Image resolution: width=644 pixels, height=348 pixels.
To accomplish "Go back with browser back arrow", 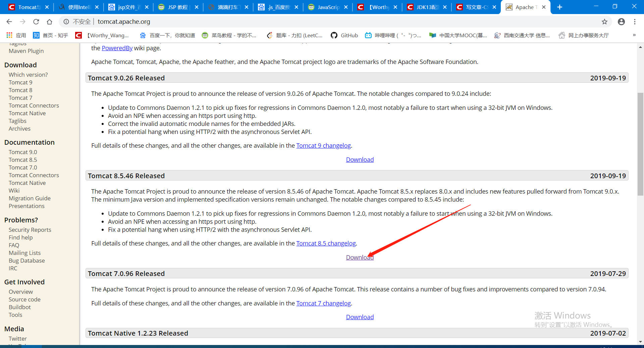I will point(9,22).
